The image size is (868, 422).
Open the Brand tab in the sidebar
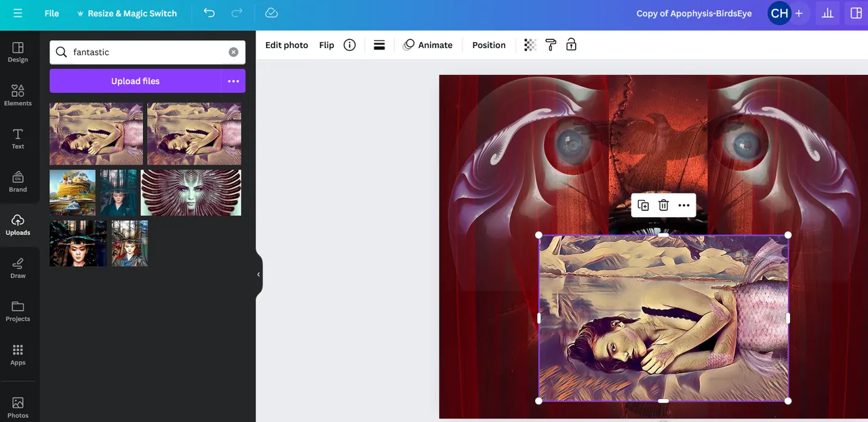pos(18,182)
